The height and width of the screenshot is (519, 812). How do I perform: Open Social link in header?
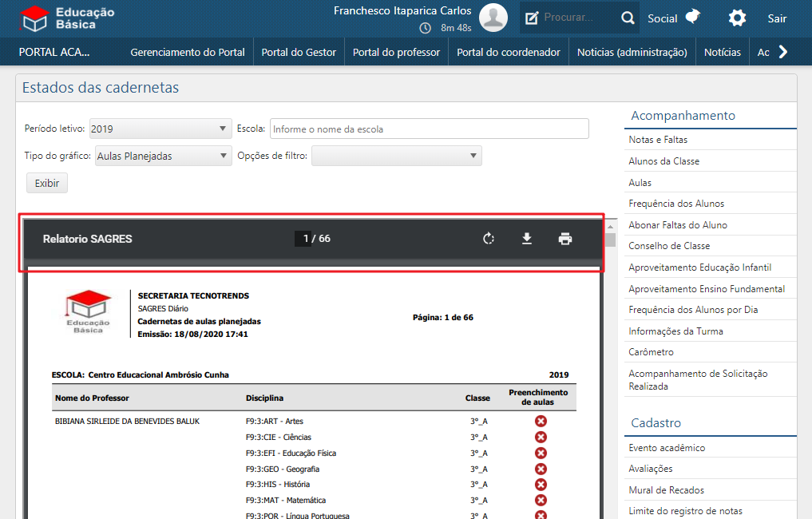663,18
